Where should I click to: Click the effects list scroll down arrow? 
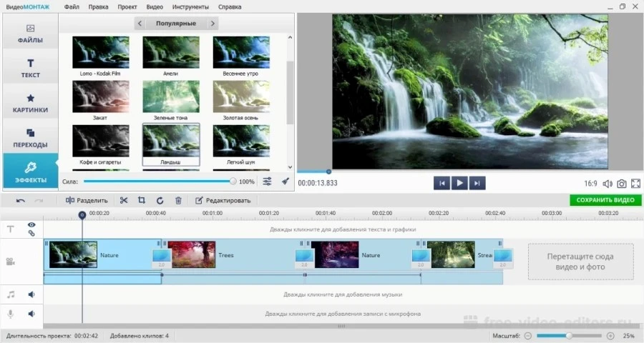(290, 167)
